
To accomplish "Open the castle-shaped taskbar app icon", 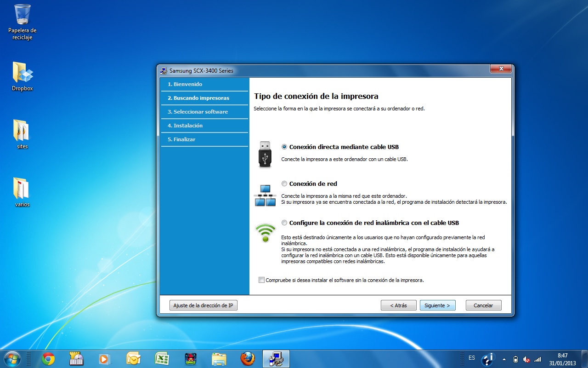I will [x=76, y=359].
